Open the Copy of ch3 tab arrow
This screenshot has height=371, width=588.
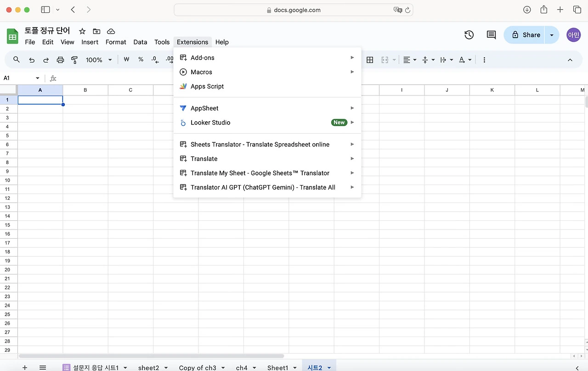point(223,368)
